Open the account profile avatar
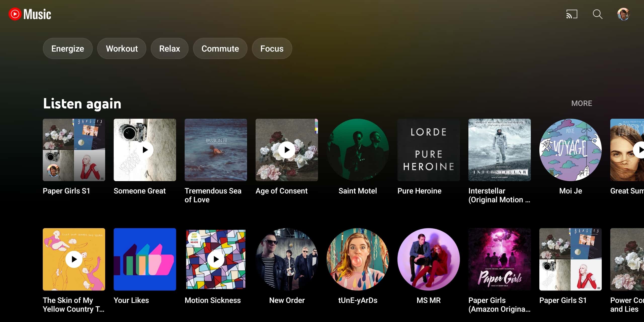 pyautogui.click(x=623, y=14)
